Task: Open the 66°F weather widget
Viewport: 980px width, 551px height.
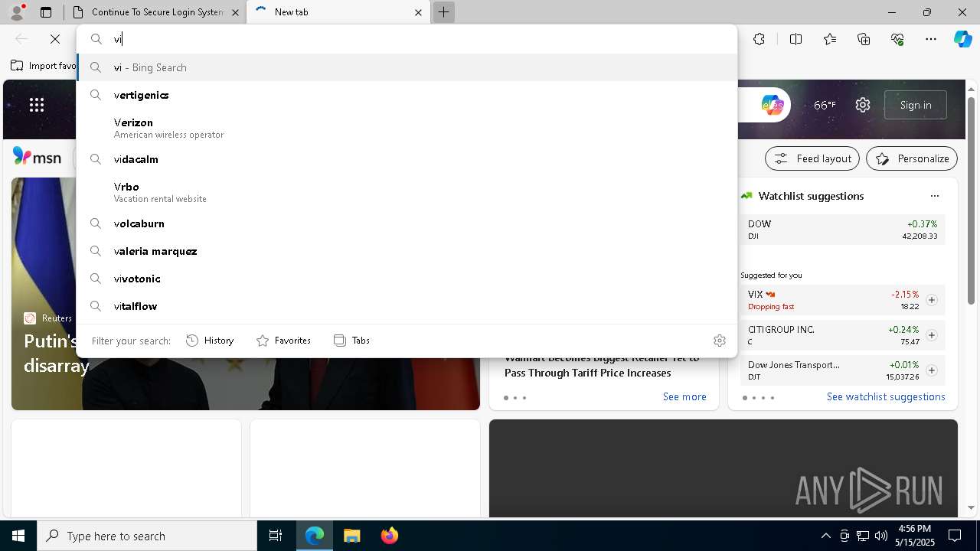Action: click(825, 105)
